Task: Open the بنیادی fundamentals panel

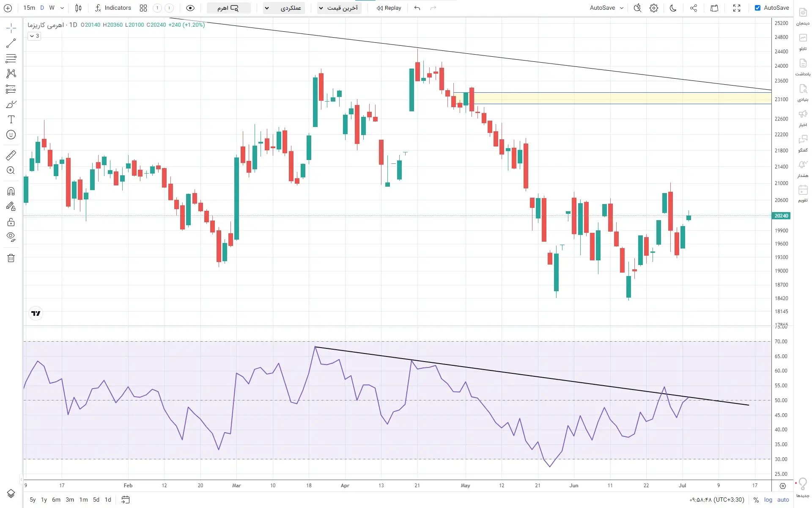Action: click(803, 93)
